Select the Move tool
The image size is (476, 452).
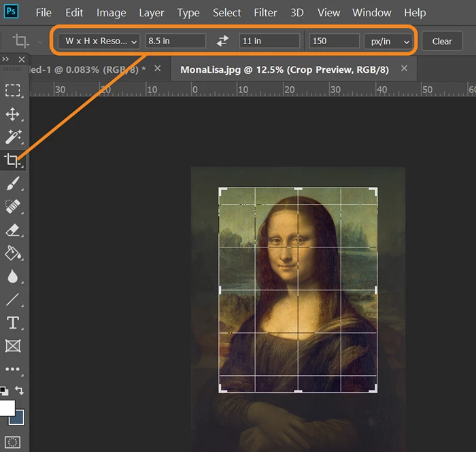point(12,114)
